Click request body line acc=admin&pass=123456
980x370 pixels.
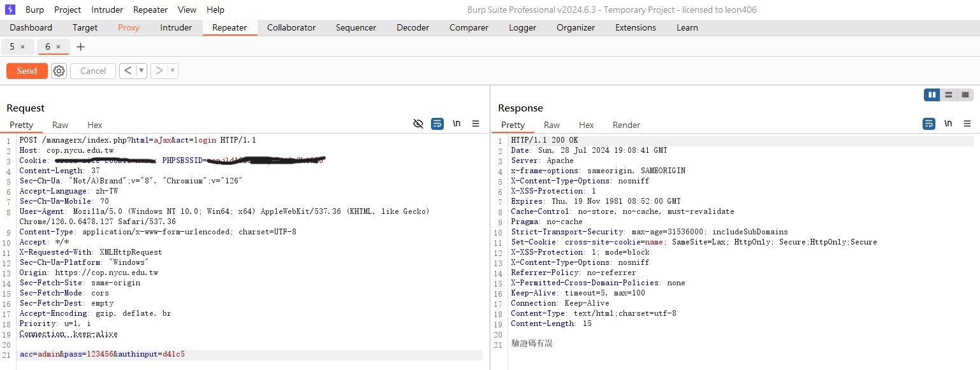pos(102,354)
